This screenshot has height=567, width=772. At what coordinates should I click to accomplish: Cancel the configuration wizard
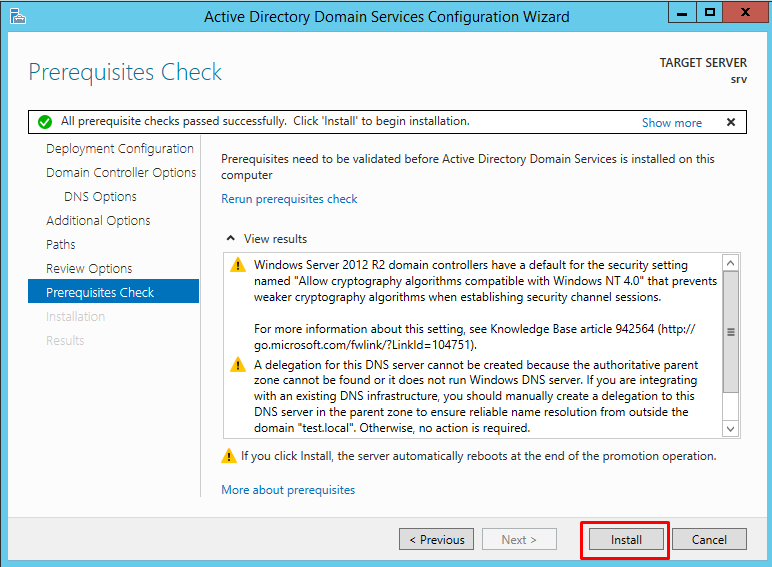pos(709,539)
